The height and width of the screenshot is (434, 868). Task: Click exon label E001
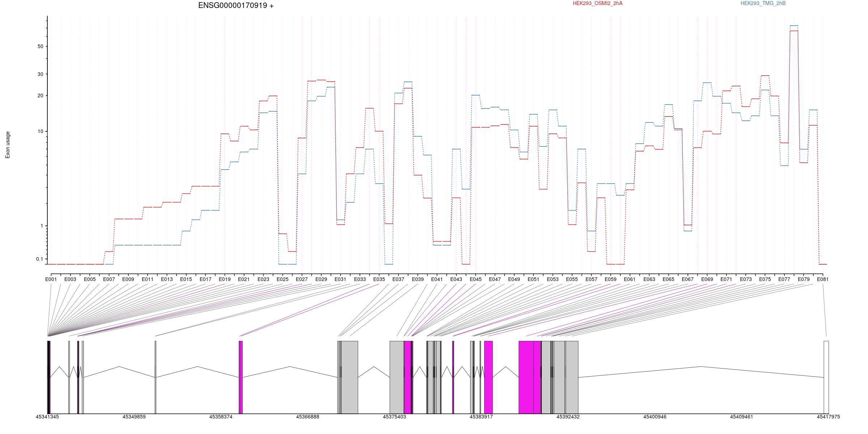click(51, 279)
